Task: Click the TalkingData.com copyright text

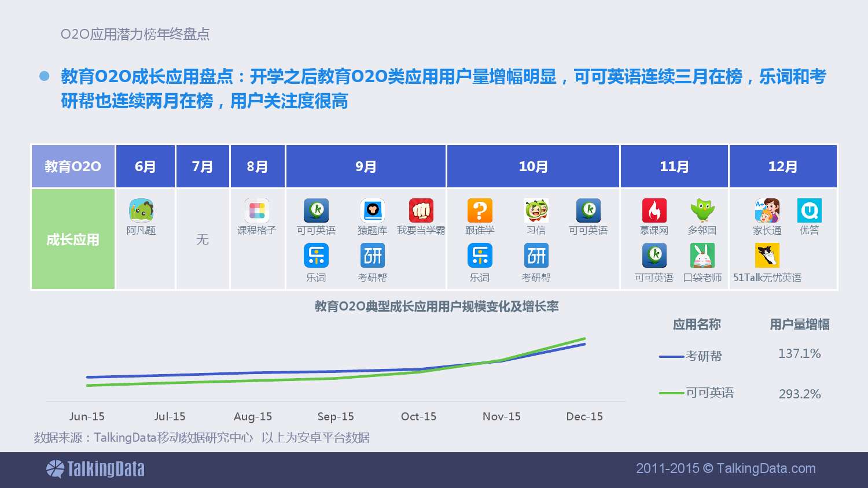Action: (726, 468)
